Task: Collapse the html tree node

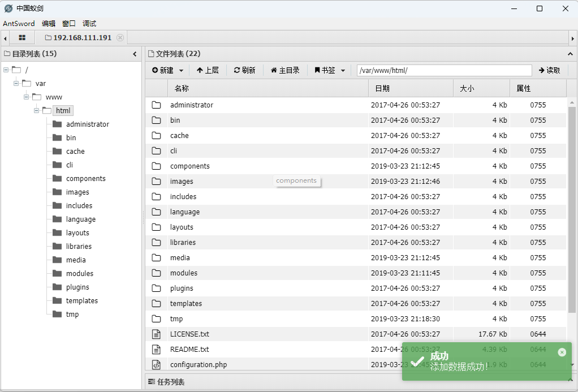Action: click(37, 111)
